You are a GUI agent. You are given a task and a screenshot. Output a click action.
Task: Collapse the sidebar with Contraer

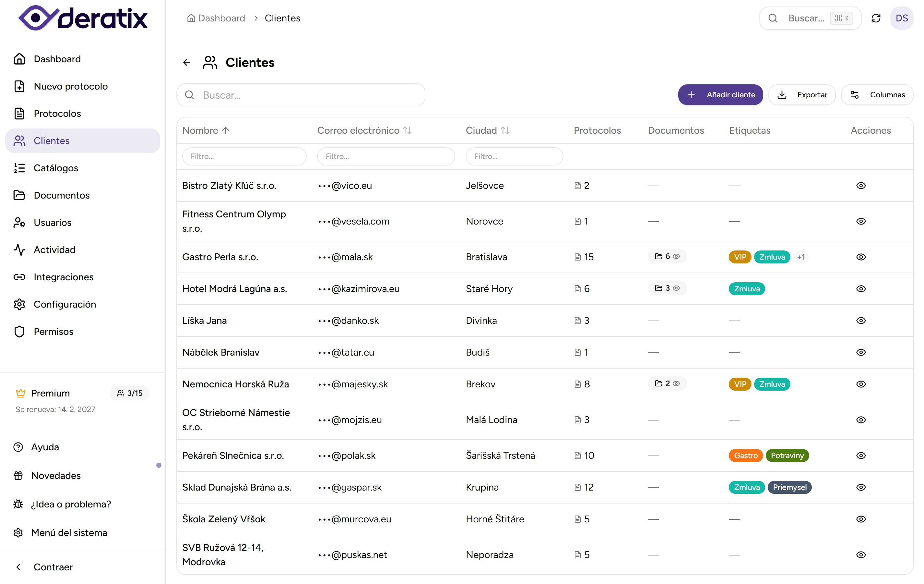click(x=53, y=567)
